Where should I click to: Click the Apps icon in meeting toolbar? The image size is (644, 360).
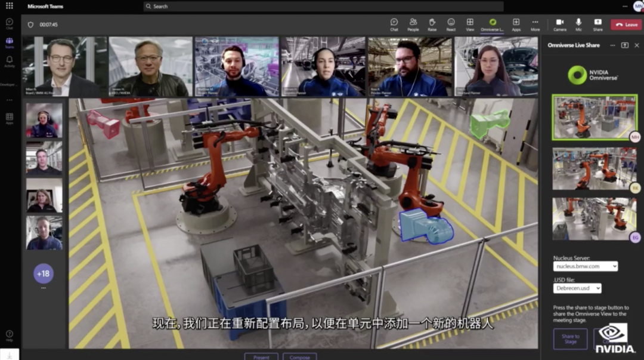point(516,24)
